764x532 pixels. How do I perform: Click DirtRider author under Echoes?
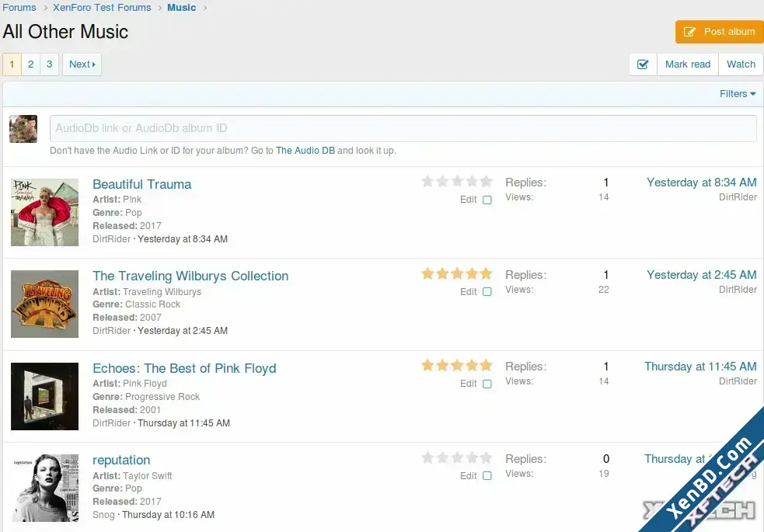[112, 423]
